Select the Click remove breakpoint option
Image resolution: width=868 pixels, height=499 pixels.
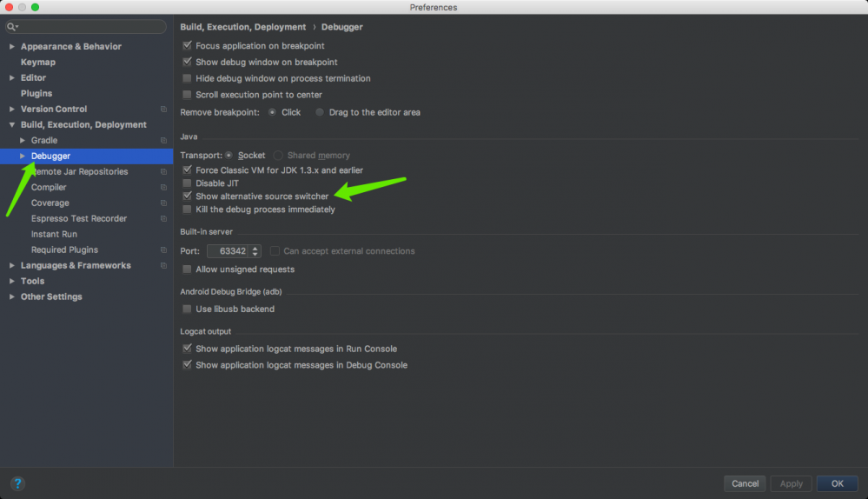tap(272, 112)
